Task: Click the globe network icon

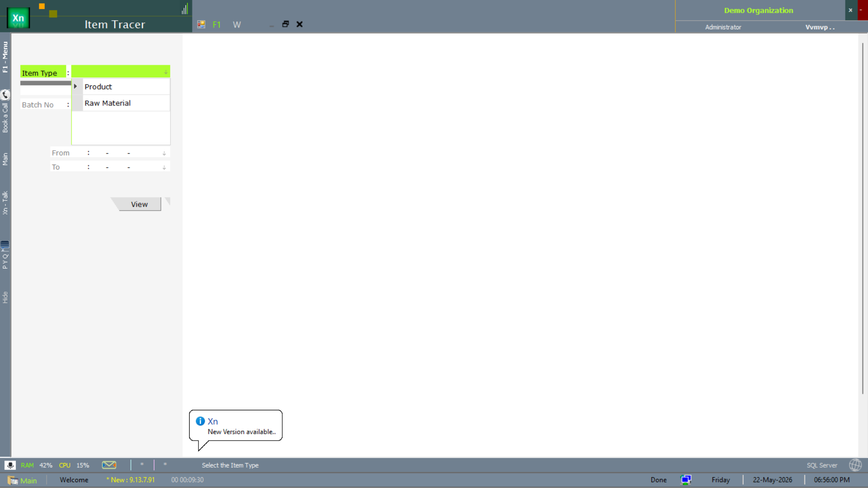Action: pyautogui.click(x=855, y=465)
